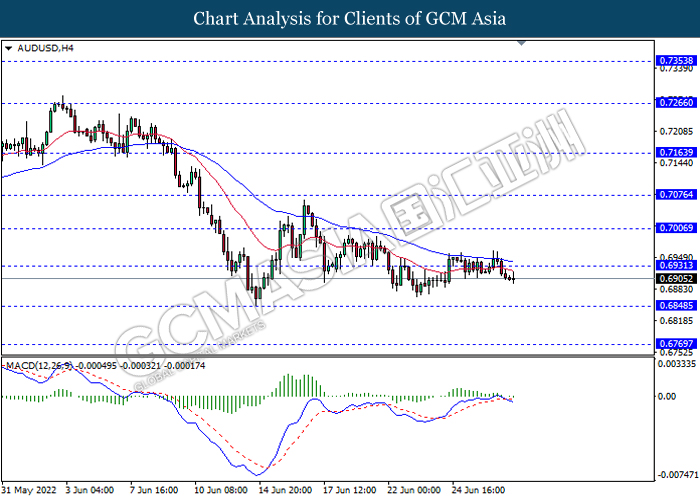Select the 31 May 2022 date label
Screen dimensions: 700x500
click(x=29, y=490)
